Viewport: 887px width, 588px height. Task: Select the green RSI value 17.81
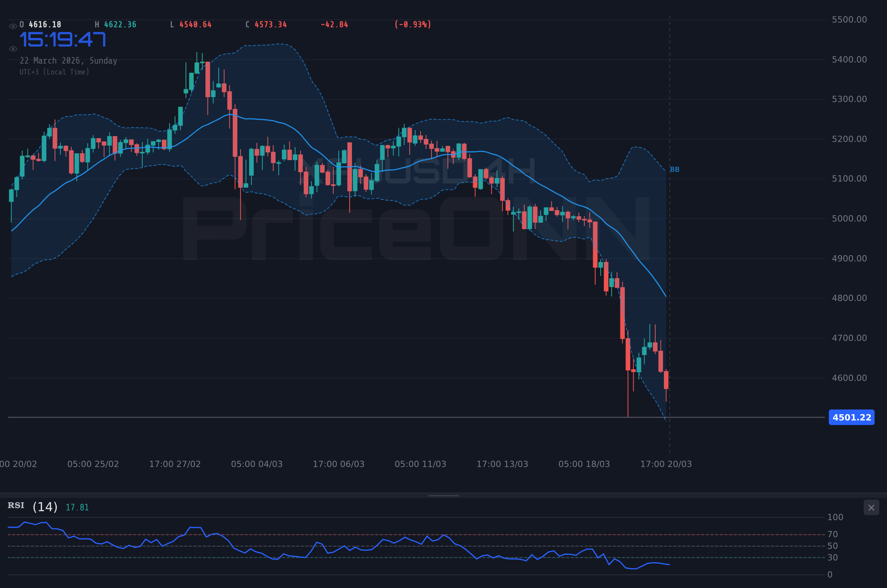[76, 507]
